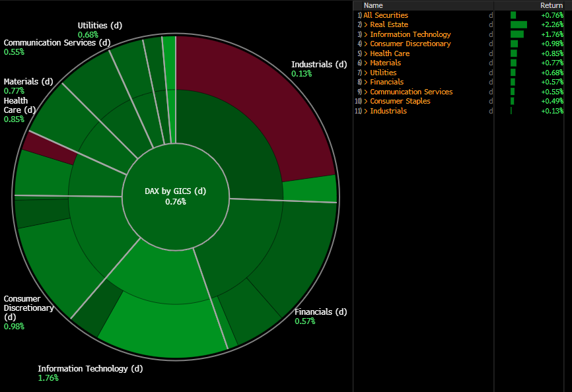
Task: Click the Health Care (d) chart label
Action: [20, 106]
